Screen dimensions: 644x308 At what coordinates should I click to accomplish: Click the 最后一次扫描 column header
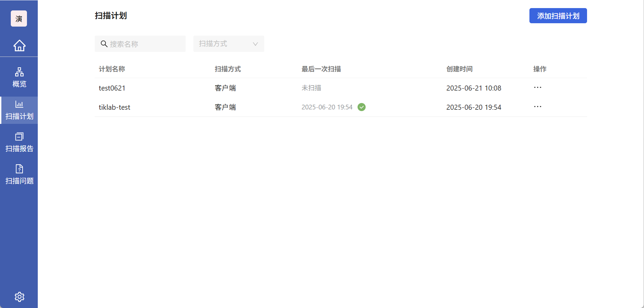[321, 69]
